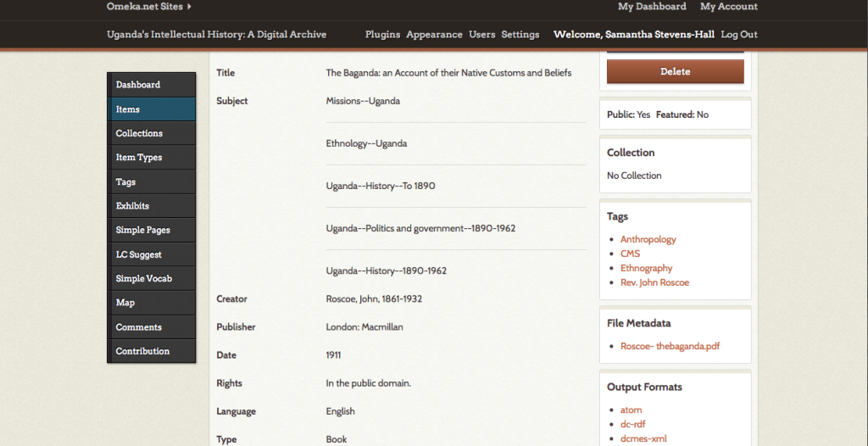Open the LC Suggest plugin page
The image size is (868, 446).
click(139, 254)
